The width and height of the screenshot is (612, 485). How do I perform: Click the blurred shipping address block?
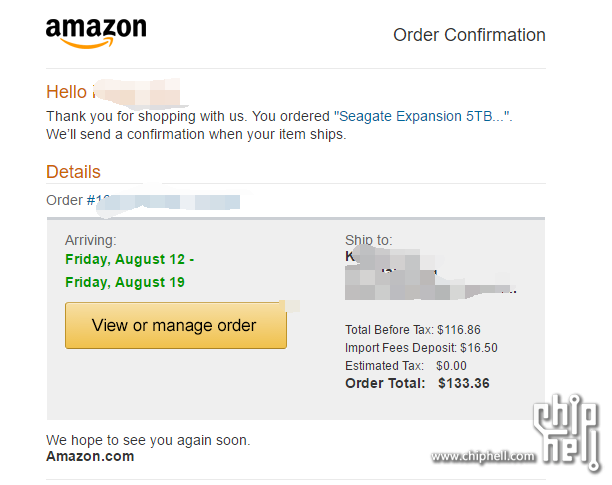429,272
